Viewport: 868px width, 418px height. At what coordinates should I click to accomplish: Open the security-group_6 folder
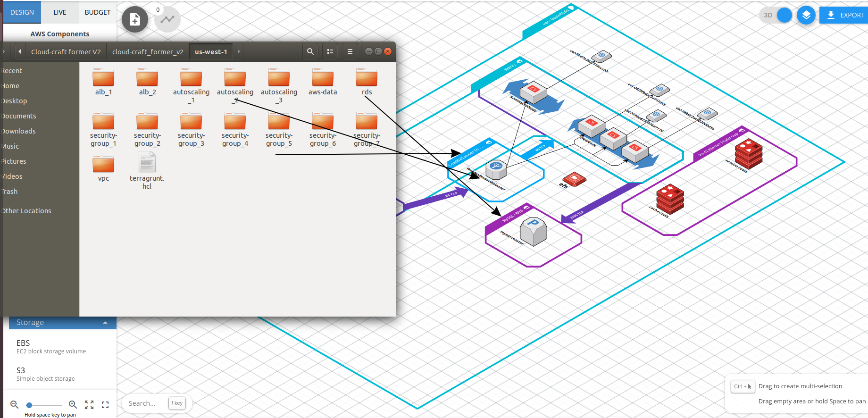pos(323,130)
